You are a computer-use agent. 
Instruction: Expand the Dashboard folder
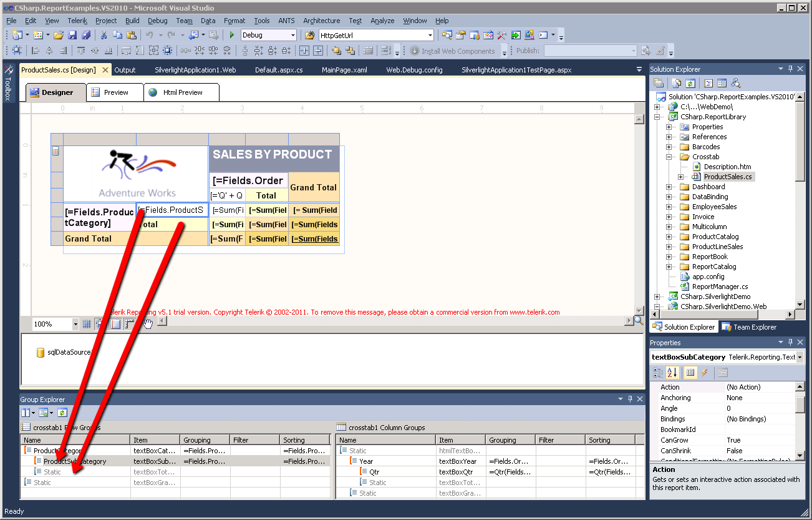click(669, 187)
